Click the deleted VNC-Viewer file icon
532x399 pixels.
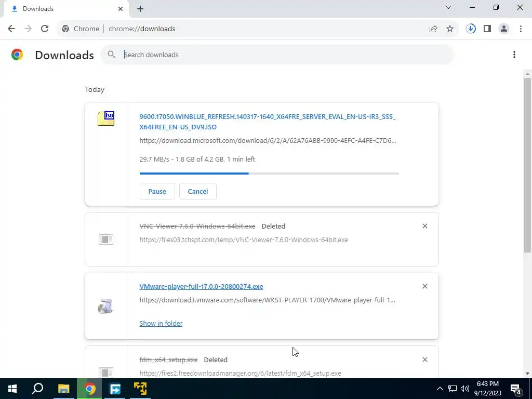(x=106, y=239)
